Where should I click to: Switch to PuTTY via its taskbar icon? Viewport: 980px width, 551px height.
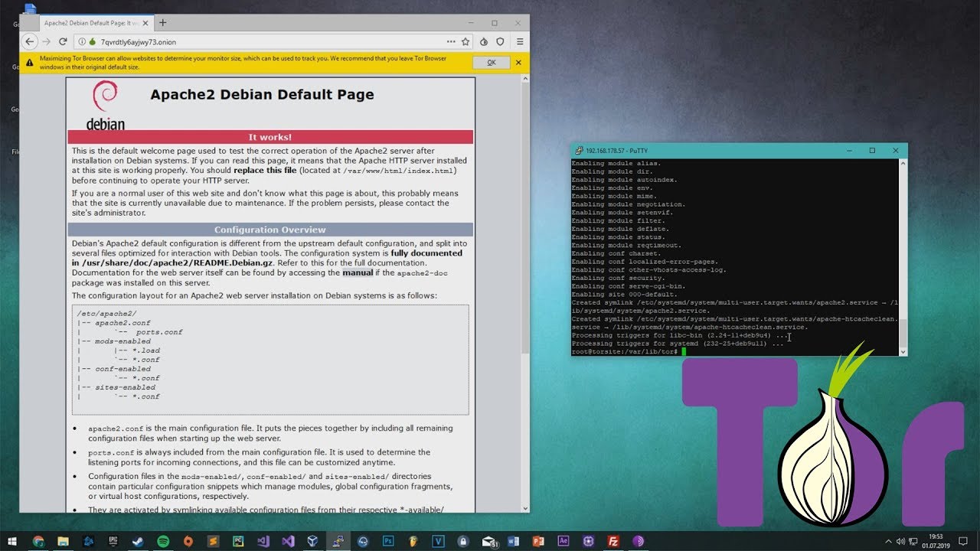pos(337,541)
